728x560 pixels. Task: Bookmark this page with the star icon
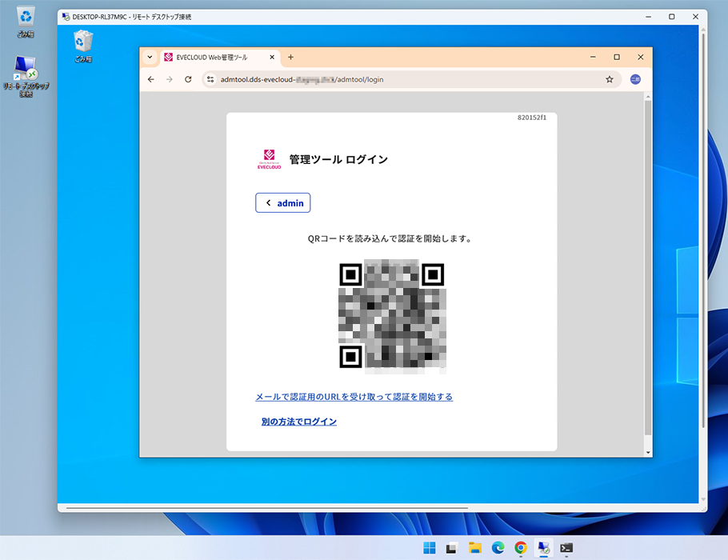pyautogui.click(x=609, y=79)
